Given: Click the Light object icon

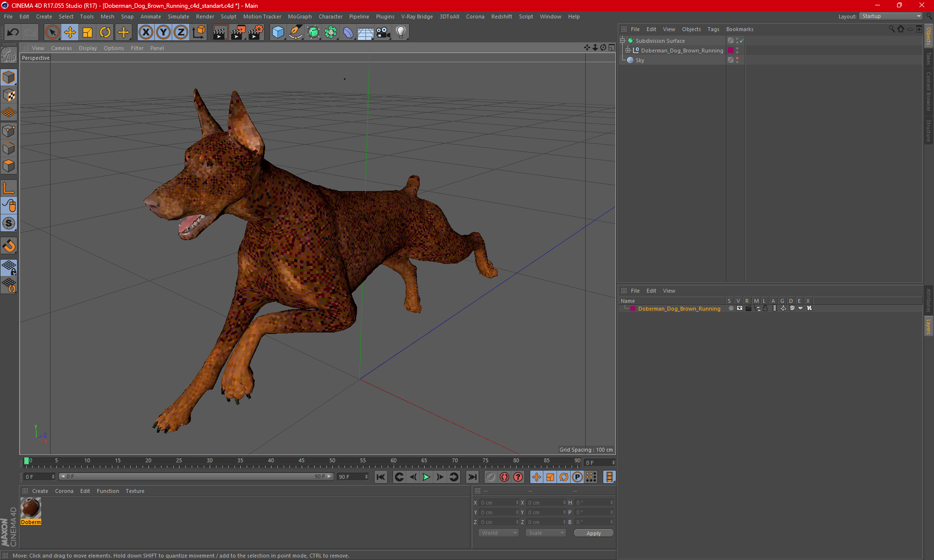Looking at the screenshot, I should (x=400, y=32).
